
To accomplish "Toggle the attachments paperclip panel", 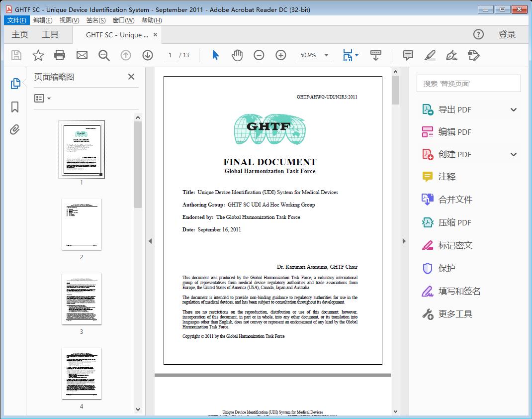I will click(15, 129).
